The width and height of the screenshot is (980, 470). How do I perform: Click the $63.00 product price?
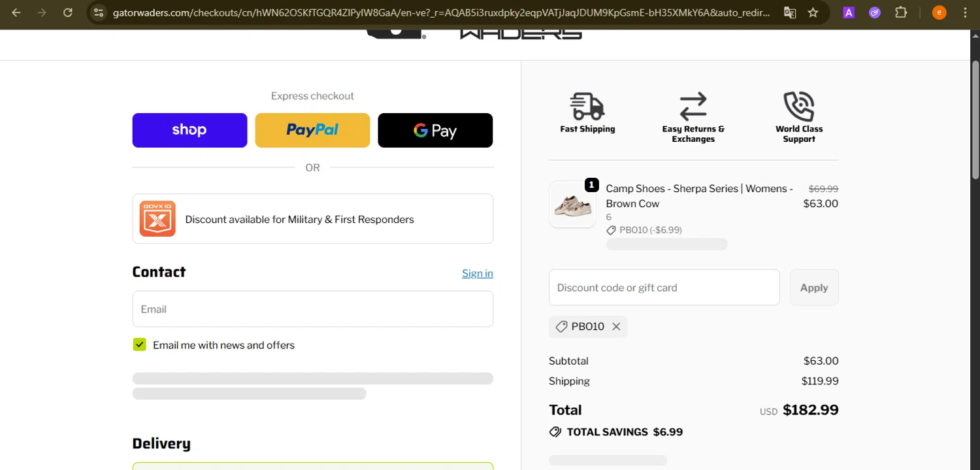(821, 203)
